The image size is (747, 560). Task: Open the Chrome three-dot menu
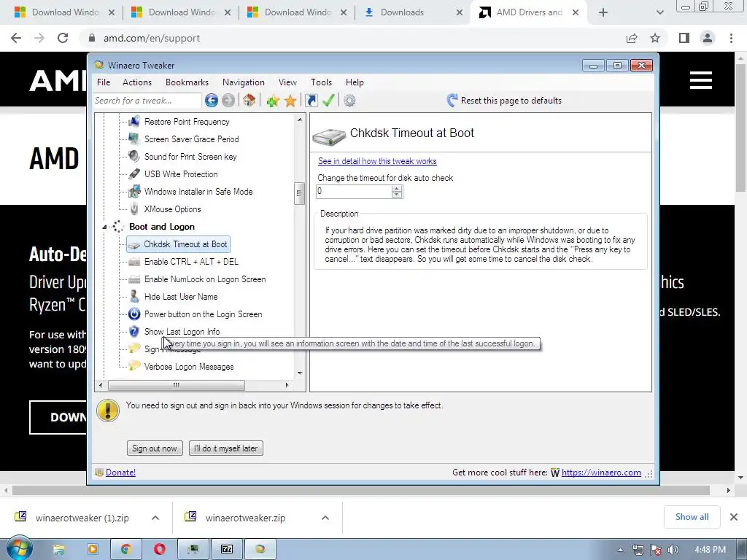(x=731, y=38)
